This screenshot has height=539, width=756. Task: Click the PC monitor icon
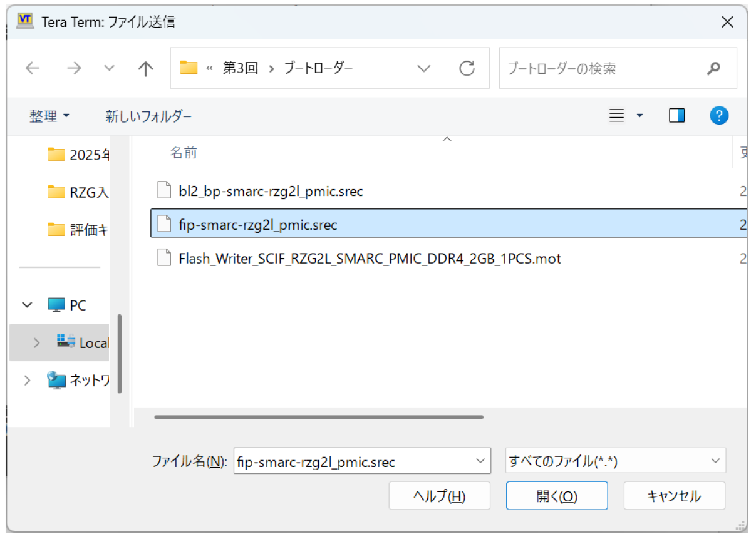56,305
